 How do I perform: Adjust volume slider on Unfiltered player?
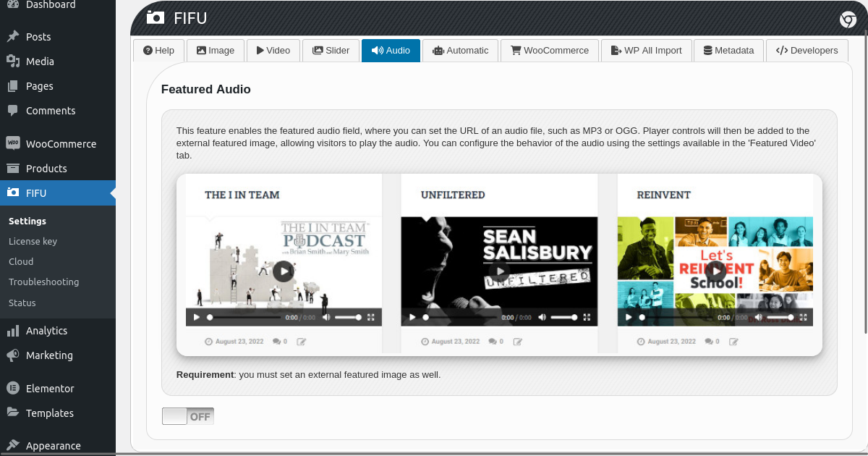click(x=564, y=317)
